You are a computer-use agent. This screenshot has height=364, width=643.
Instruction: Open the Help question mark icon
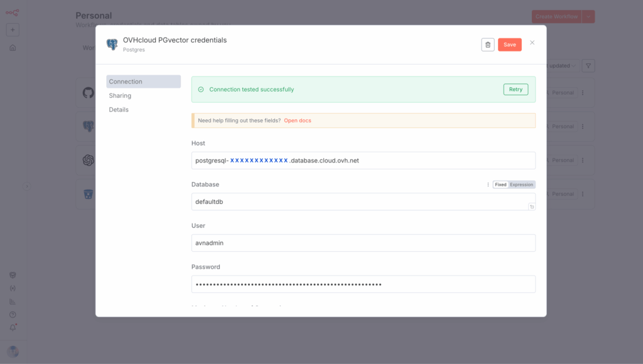13,314
